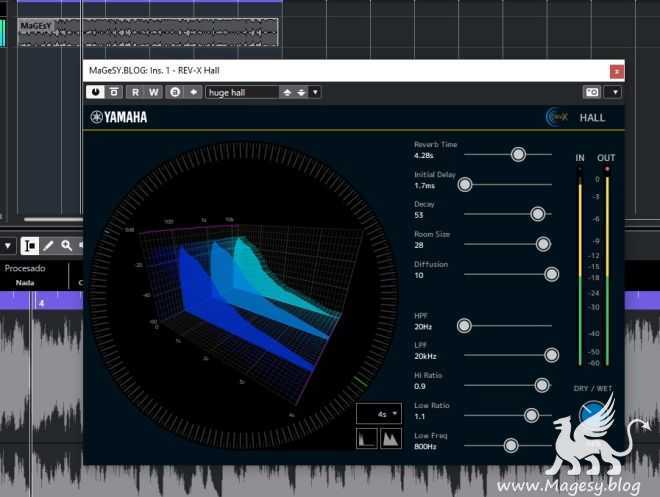Click the LPF slider knob
660x497 pixels.
tap(551, 355)
